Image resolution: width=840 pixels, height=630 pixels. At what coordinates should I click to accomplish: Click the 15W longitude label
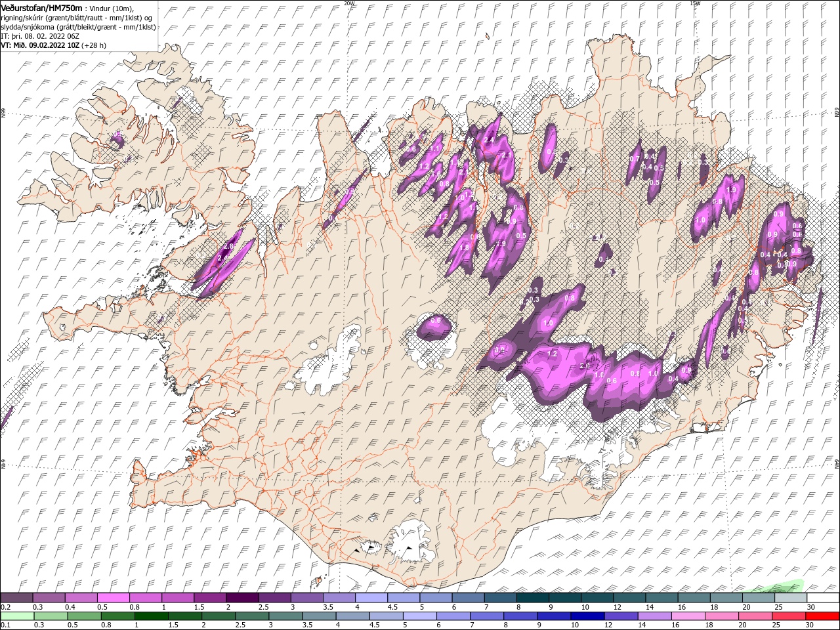[x=695, y=3]
